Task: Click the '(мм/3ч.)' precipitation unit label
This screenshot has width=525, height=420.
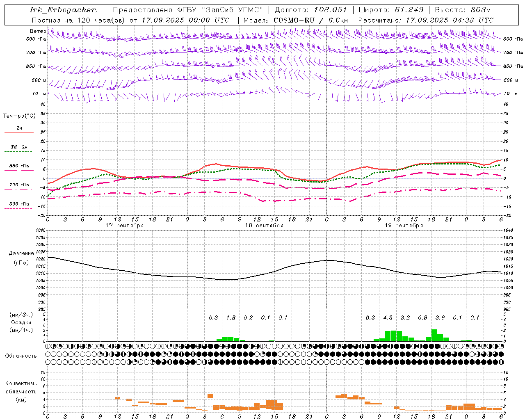Action: click(x=21, y=315)
